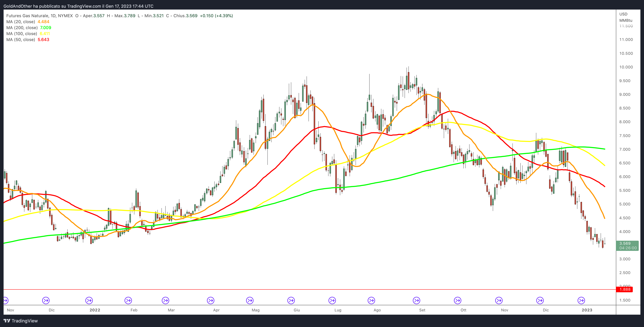Click the contract event icon above Giu label
The width and height of the screenshot is (644, 327).
tap(291, 300)
